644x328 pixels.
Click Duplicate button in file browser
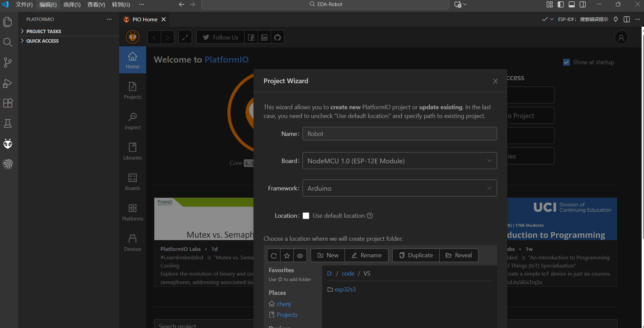[x=416, y=255]
